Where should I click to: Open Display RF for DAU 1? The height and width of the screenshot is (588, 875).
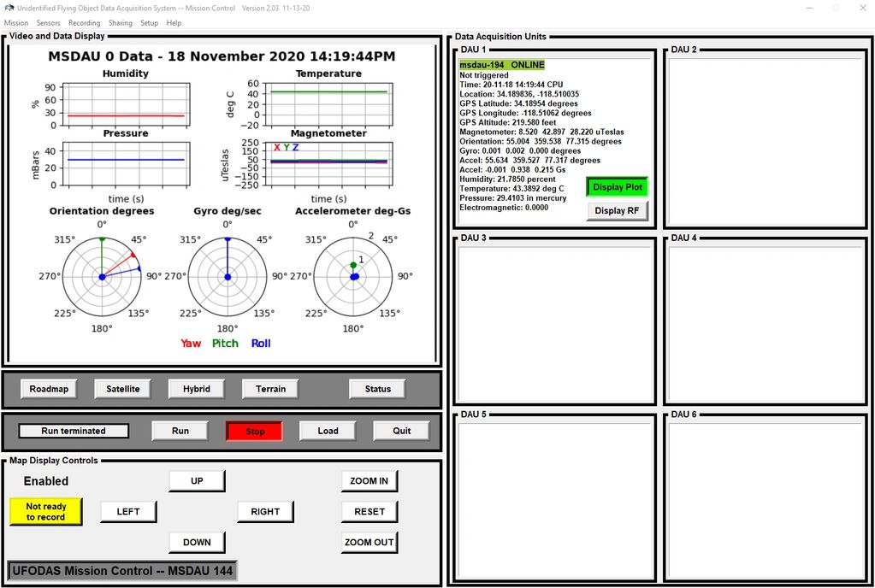tap(618, 210)
